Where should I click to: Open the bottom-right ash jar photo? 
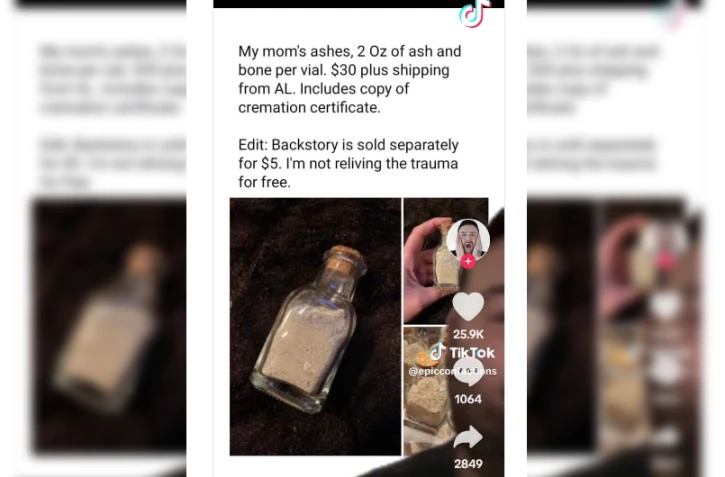(426, 391)
